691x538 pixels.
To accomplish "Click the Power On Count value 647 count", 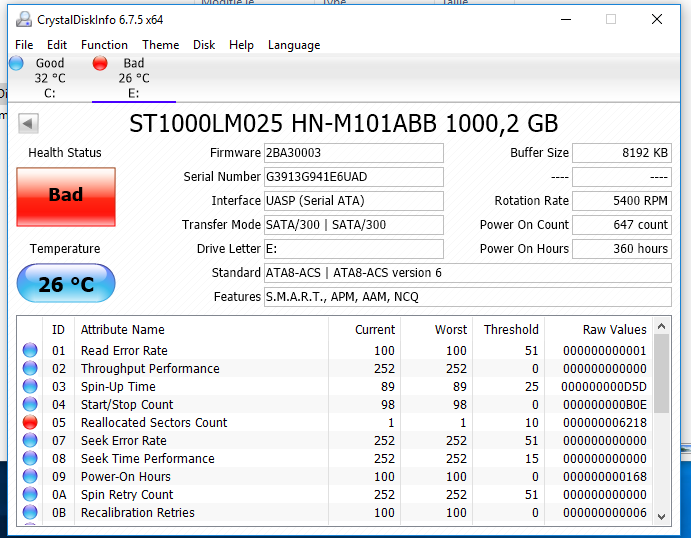I will click(622, 225).
